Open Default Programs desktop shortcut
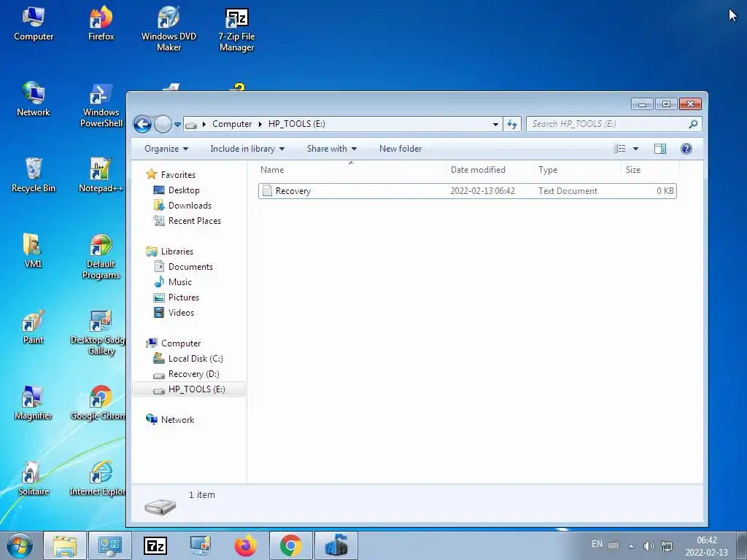The height and width of the screenshot is (560, 747). point(101,257)
